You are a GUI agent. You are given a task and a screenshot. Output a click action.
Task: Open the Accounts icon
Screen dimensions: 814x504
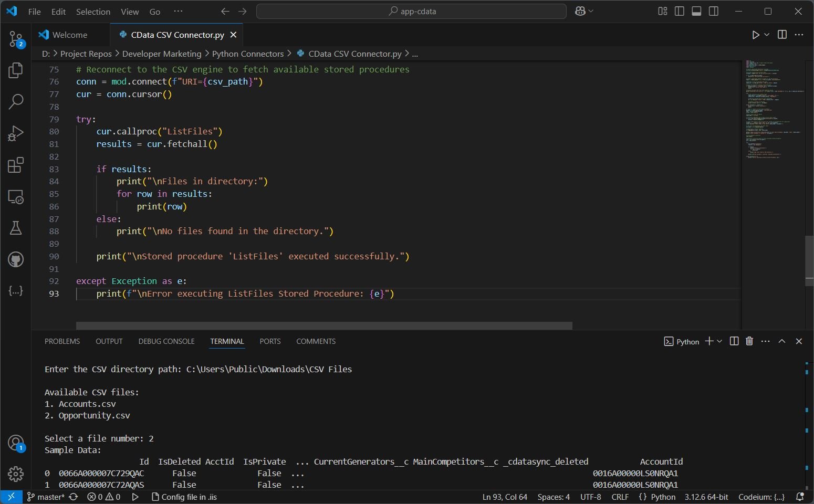tap(16, 443)
